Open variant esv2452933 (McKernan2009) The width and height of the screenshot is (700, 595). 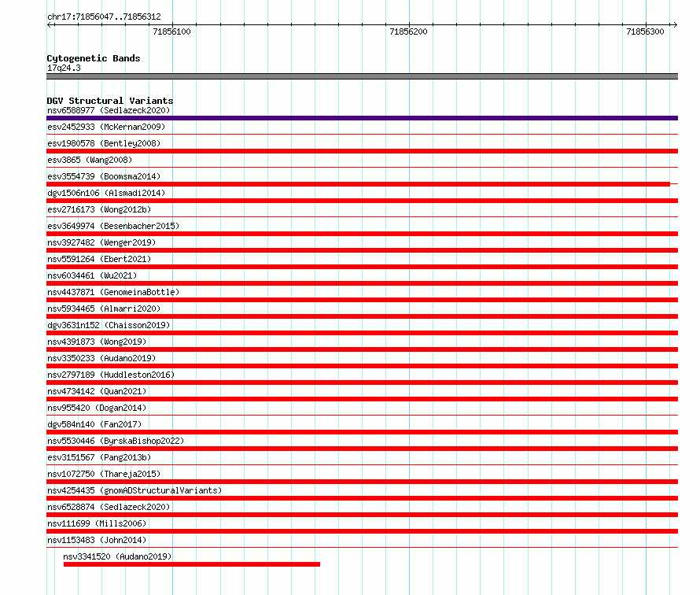click(106, 127)
